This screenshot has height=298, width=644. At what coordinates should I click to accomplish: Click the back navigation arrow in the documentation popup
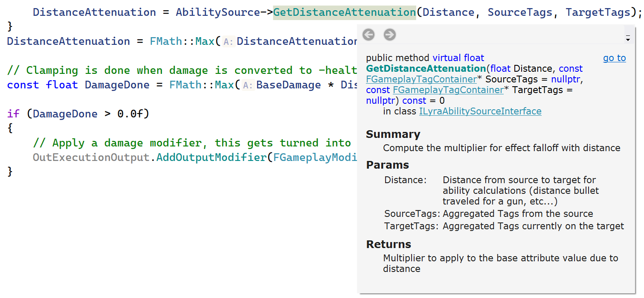point(368,35)
